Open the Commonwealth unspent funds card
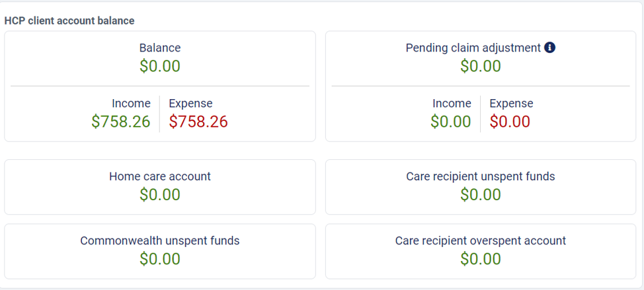Viewport: 644px width, 290px height. coord(160,251)
